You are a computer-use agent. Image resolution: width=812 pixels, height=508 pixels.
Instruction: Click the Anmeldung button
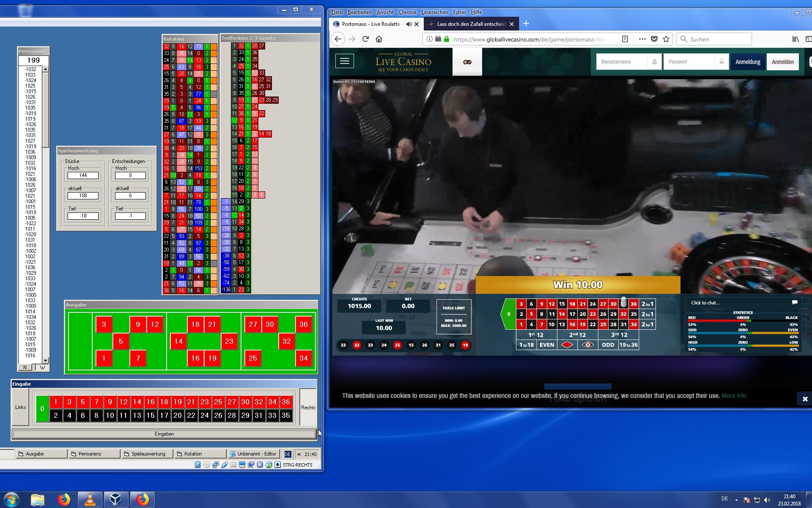pos(747,62)
